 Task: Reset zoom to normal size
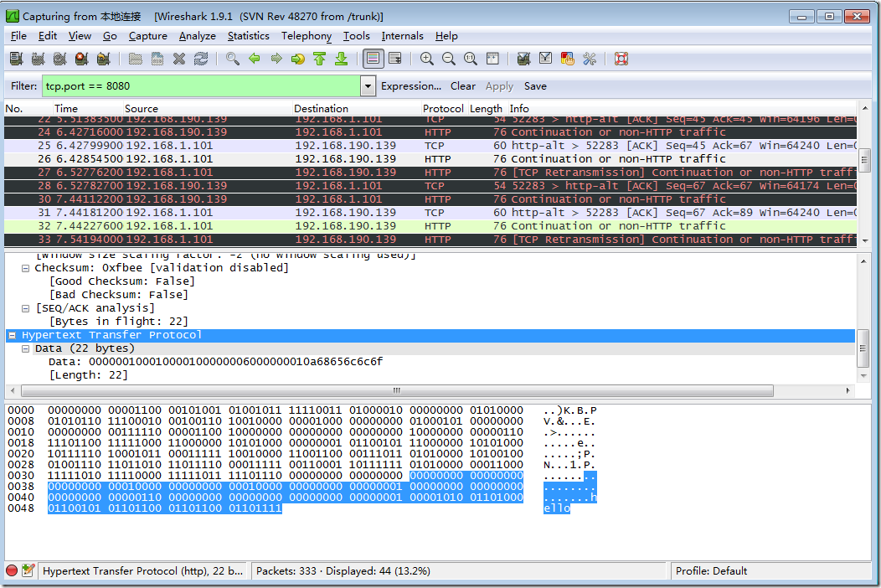tap(471, 59)
